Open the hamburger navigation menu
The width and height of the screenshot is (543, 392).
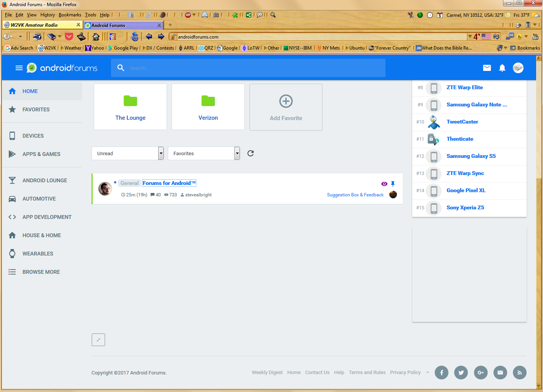pyautogui.click(x=19, y=68)
